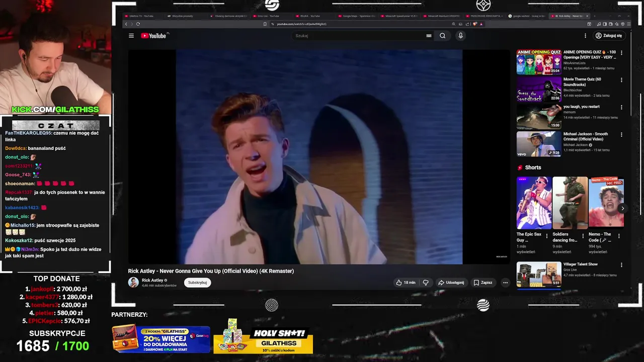Click Zaloguj się sign-in button
Image resolution: width=644 pixels, height=362 pixels.
pos(609,36)
